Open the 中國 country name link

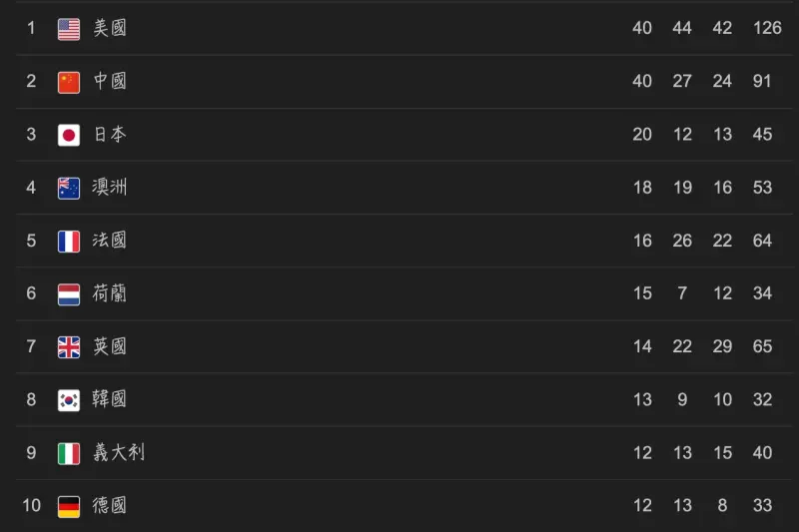pos(110,81)
